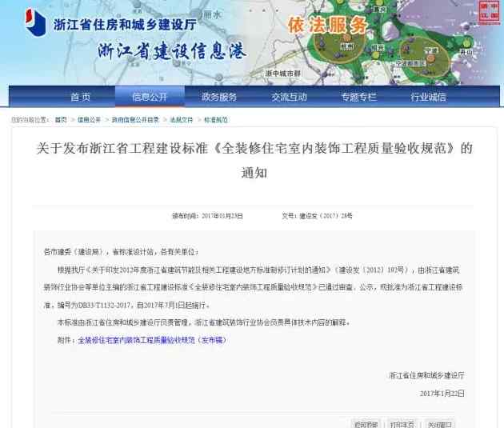Open the 专题专栏 navigation tab
Screen dimensions: 504x428
[358, 97]
